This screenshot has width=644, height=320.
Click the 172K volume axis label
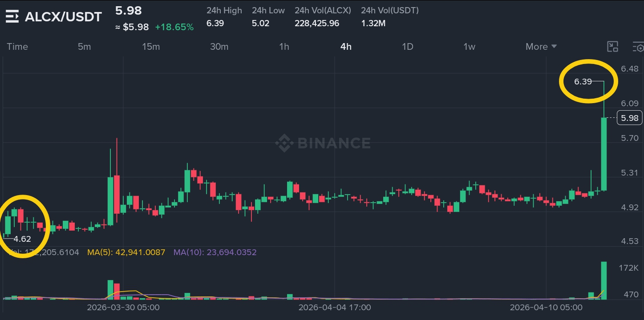click(628, 268)
